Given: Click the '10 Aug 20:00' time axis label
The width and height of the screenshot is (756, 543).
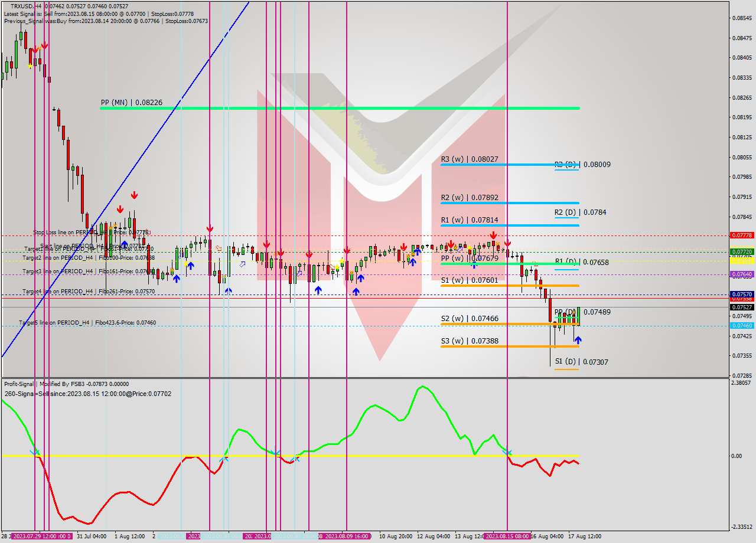Looking at the screenshot, I should 396,537.
